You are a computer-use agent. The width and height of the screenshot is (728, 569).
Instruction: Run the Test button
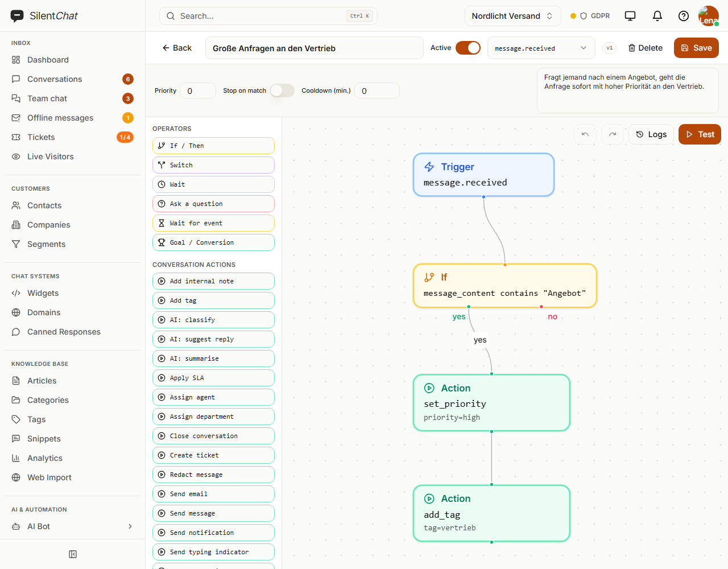pos(700,134)
